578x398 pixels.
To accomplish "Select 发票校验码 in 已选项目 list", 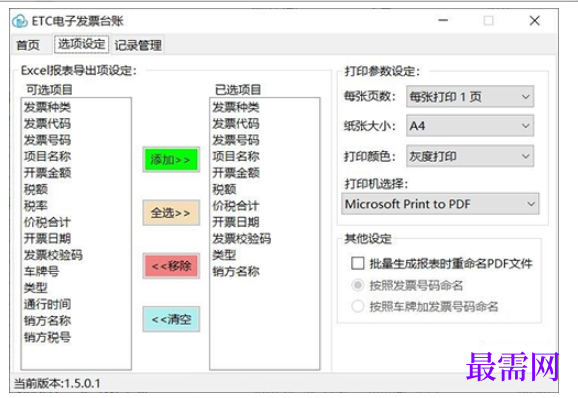I will pyautogui.click(x=242, y=238).
